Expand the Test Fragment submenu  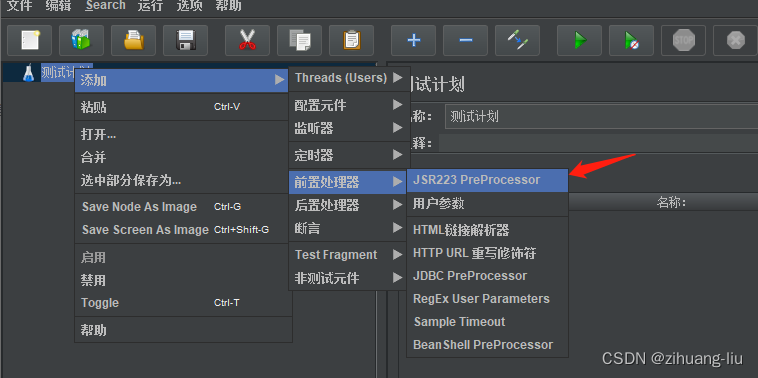tap(348, 255)
